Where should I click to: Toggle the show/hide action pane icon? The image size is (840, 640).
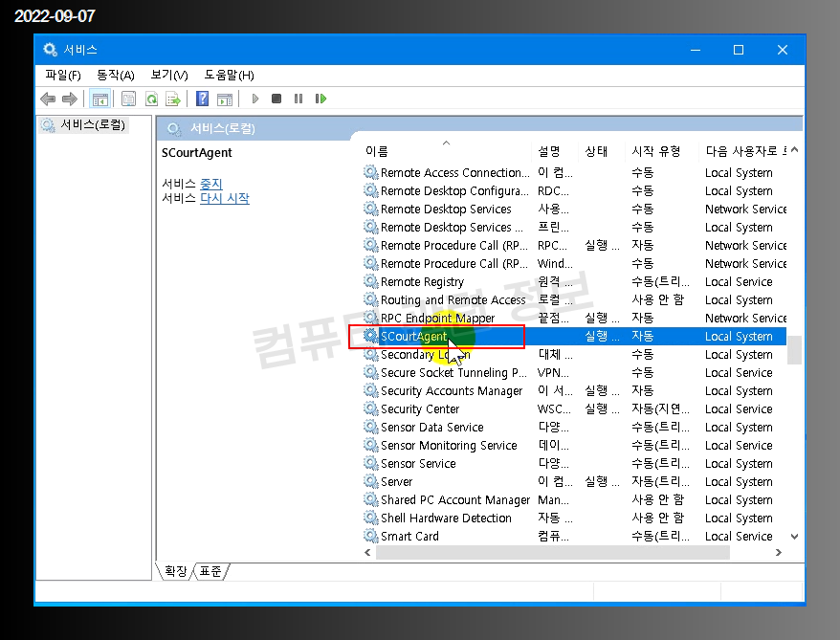pyautogui.click(x=225, y=99)
